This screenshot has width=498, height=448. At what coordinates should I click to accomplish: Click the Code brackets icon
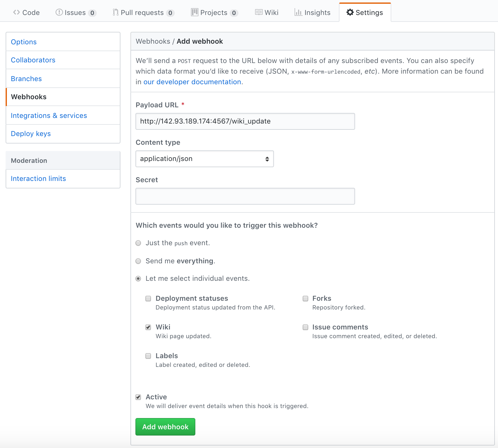17,12
